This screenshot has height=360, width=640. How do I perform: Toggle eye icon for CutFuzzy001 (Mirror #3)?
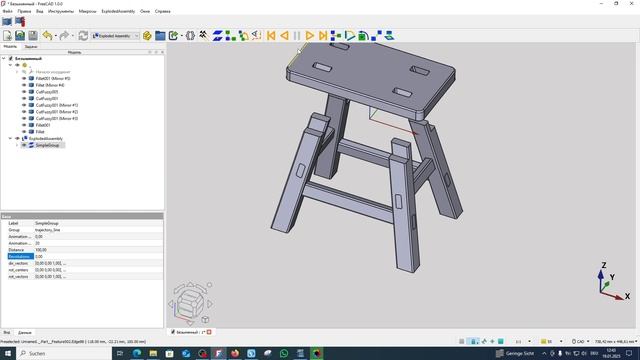coord(24,118)
